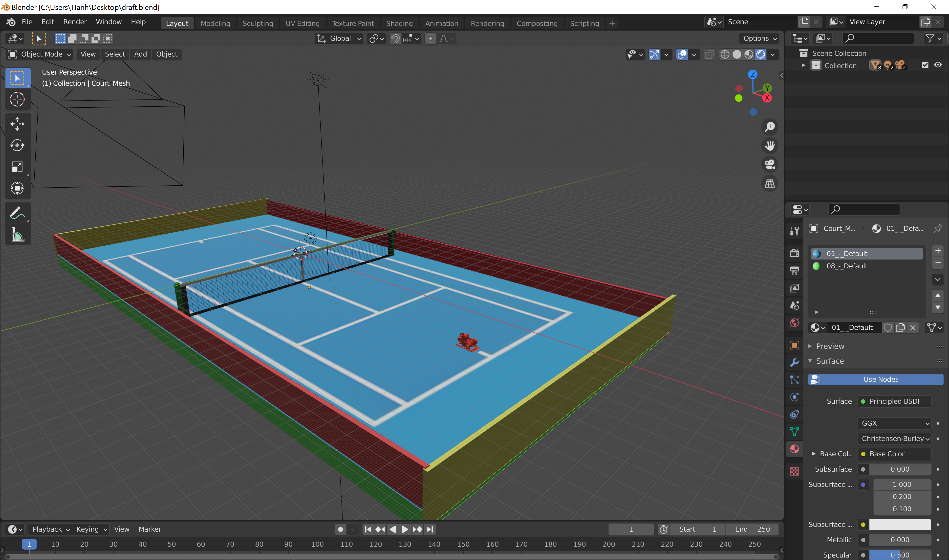Switch to the Shading workspace tab
The image size is (949, 560).
tap(400, 23)
